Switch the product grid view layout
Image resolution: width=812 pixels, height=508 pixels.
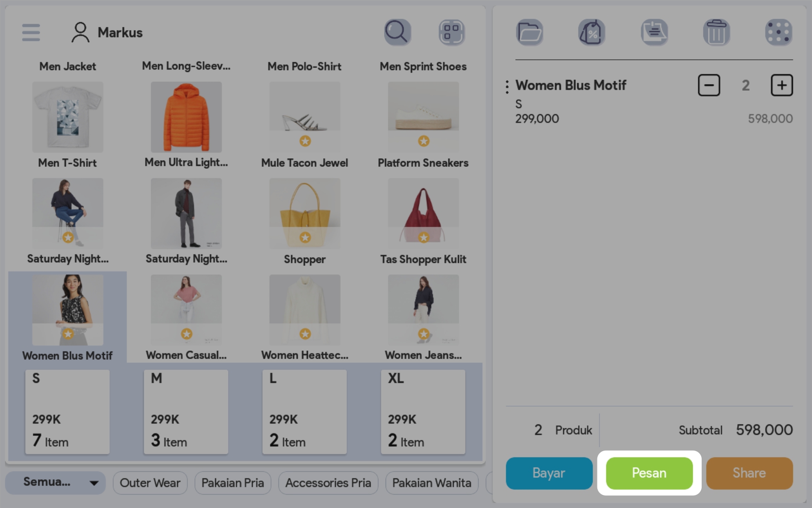[x=452, y=32]
